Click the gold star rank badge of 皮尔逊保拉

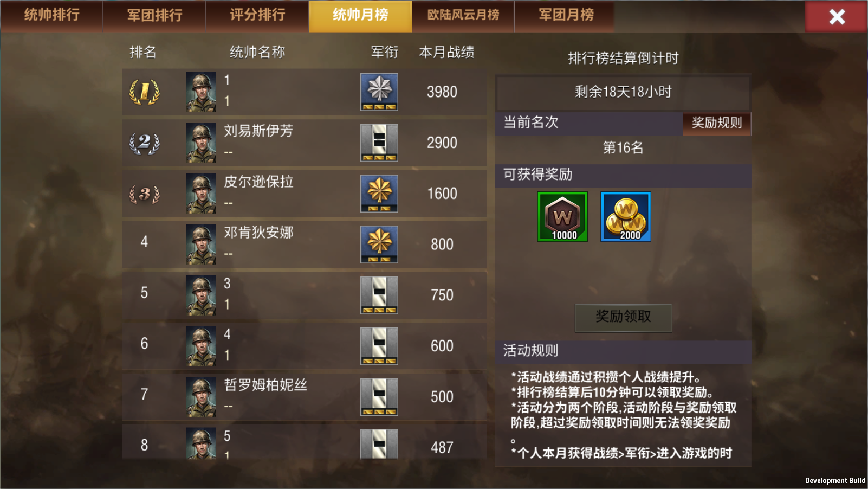click(x=379, y=194)
